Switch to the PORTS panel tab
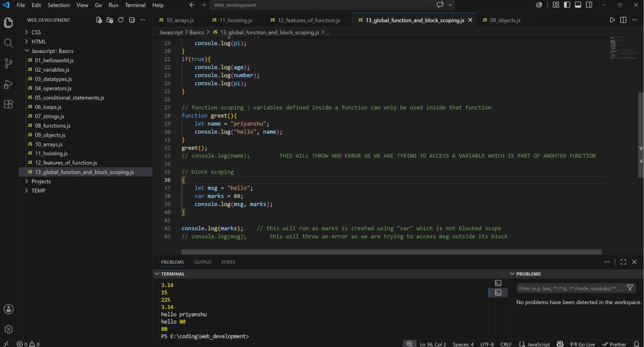 point(228,262)
